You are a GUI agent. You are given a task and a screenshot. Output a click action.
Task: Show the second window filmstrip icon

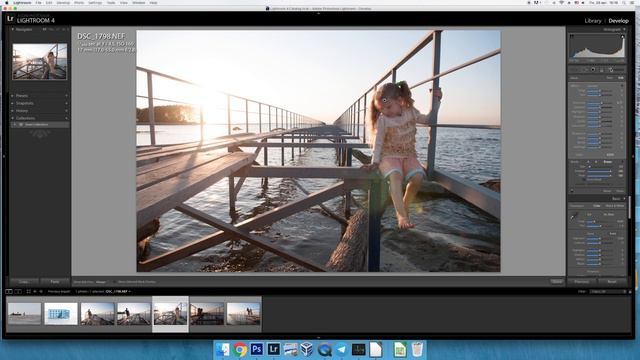(x=18, y=291)
